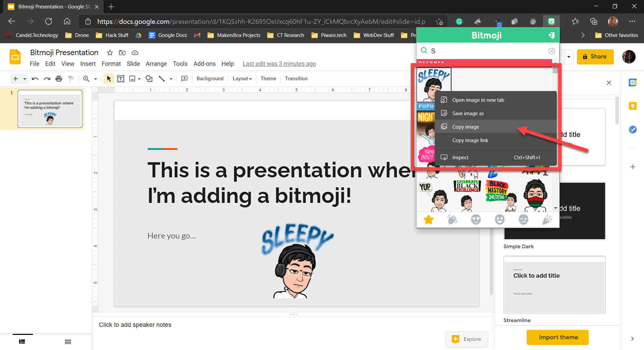Insert an image from toolbar
Screen dimensions: 644x350
click(x=132, y=79)
